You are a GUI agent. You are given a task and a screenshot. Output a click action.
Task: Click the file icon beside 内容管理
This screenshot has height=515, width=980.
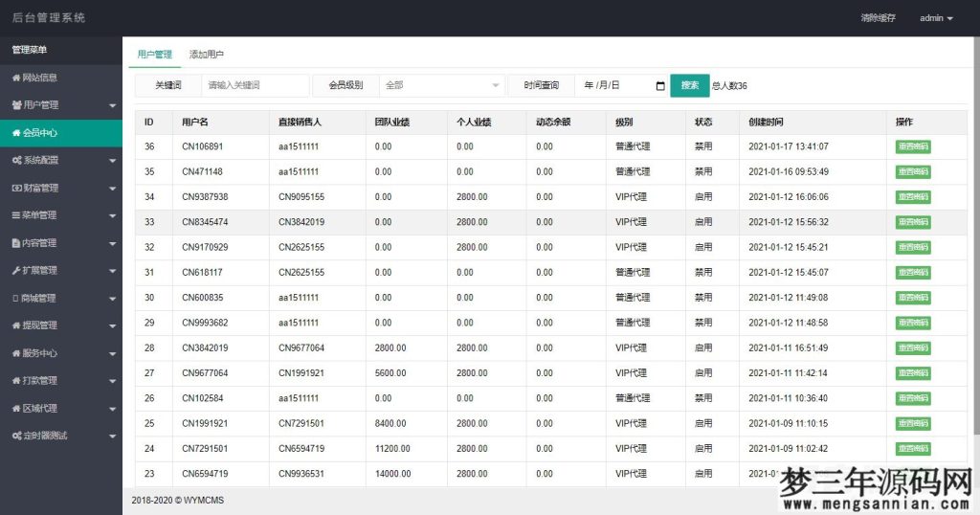[x=16, y=242]
